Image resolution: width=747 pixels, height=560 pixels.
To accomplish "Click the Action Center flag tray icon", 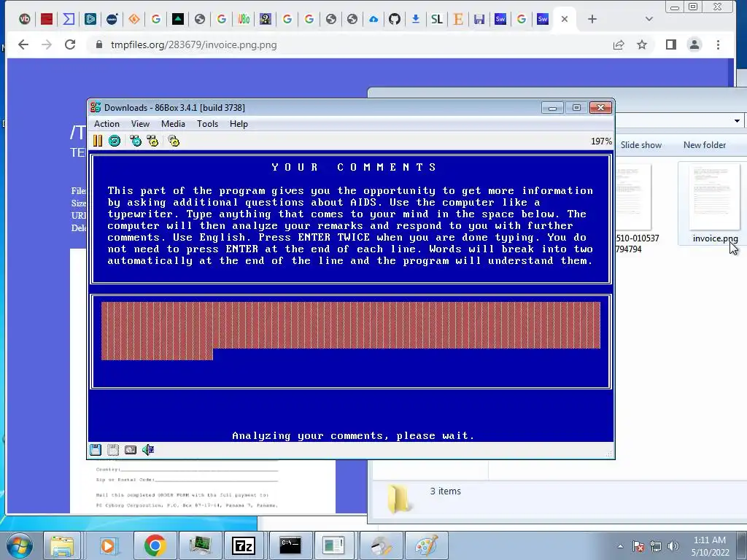I will coord(638,546).
